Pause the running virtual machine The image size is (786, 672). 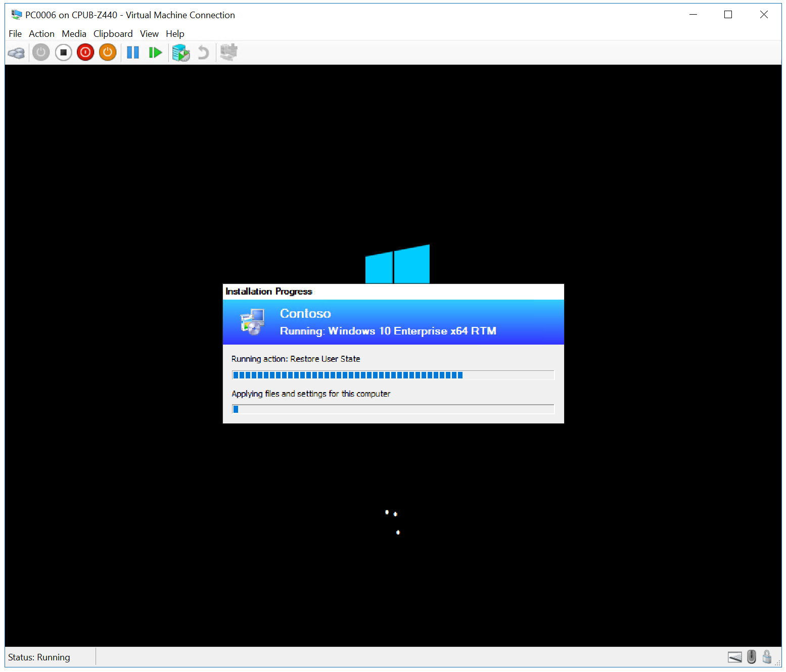pos(133,53)
